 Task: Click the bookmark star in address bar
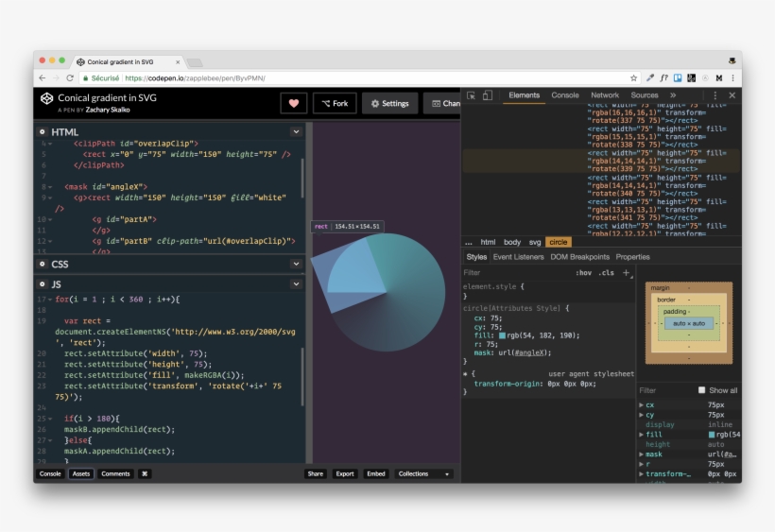coord(632,78)
